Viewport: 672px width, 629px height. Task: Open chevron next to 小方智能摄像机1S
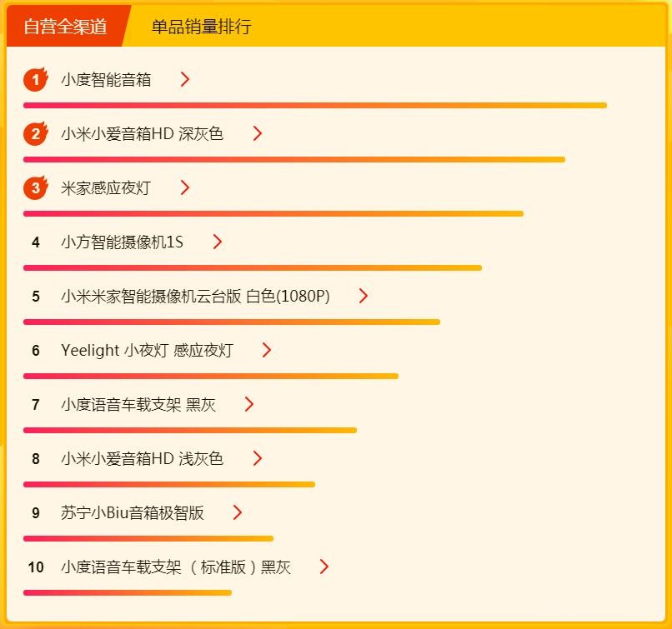point(218,242)
